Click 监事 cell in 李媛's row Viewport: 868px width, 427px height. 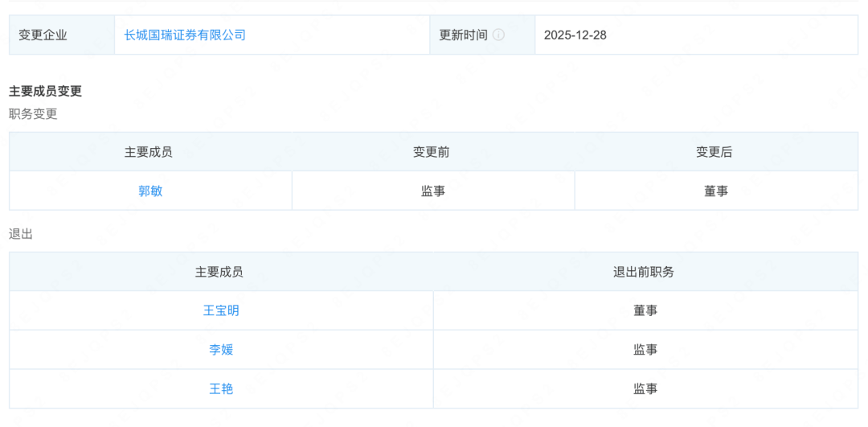click(x=645, y=350)
